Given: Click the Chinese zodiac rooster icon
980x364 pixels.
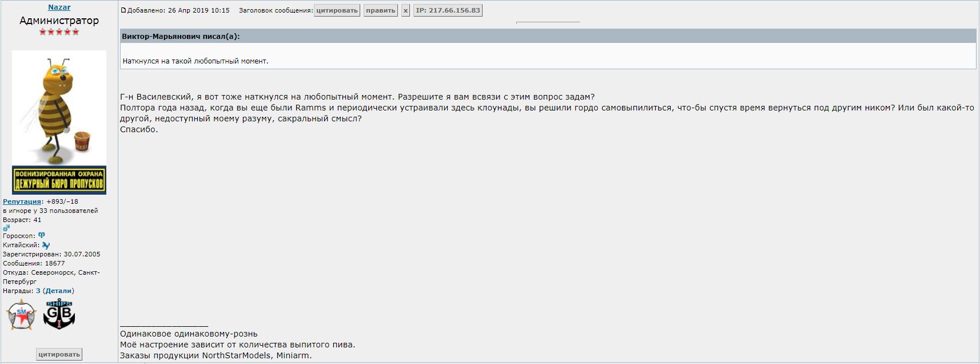Looking at the screenshot, I should coord(46,245).
